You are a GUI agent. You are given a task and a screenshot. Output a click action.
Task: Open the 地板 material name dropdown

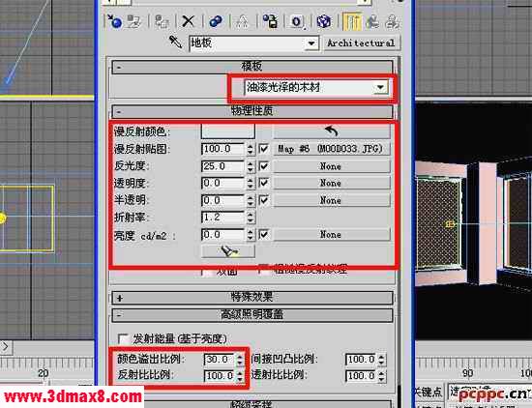[x=310, y=44]
